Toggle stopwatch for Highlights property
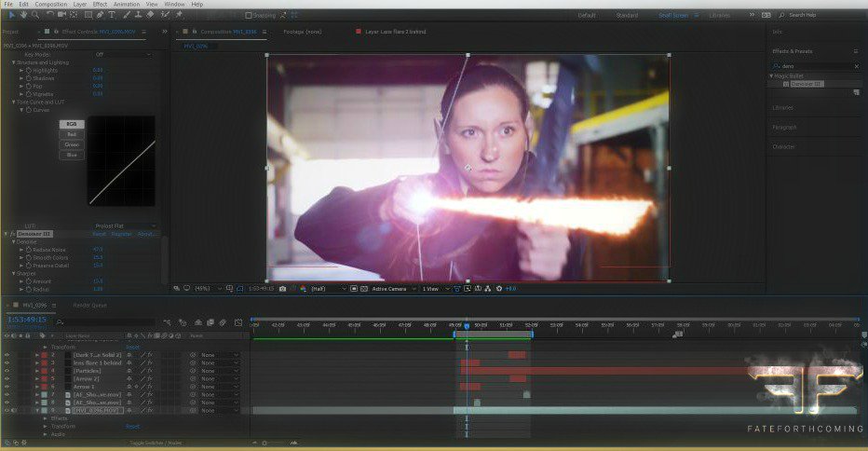 point(28,71)
